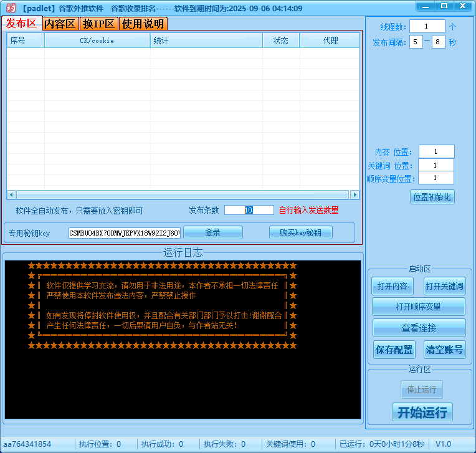The height and width of the screenshot is (453, 476).
Task: Click the 开始运行 button
Action: tap(422, 412)
